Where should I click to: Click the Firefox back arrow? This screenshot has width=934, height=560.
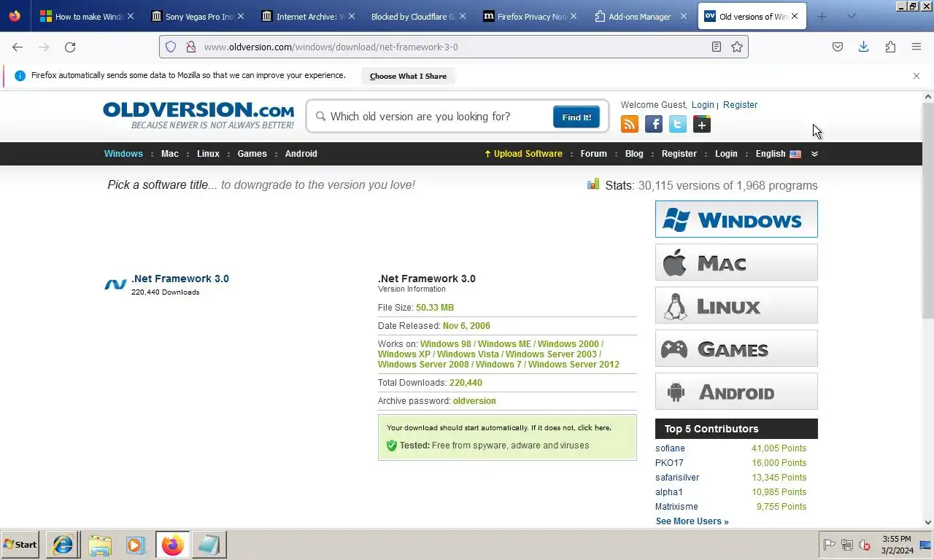pyautogui.click(x=18, y=47)
